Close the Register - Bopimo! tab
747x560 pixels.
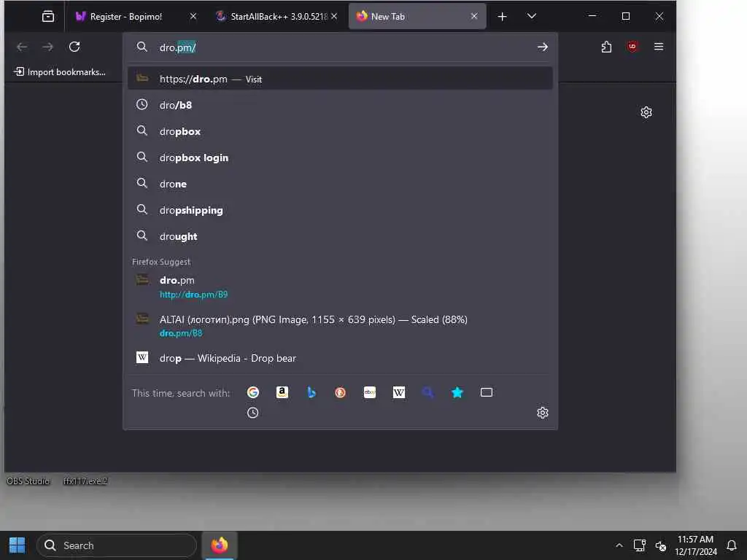pyautogui.click(x=193, y=16)
